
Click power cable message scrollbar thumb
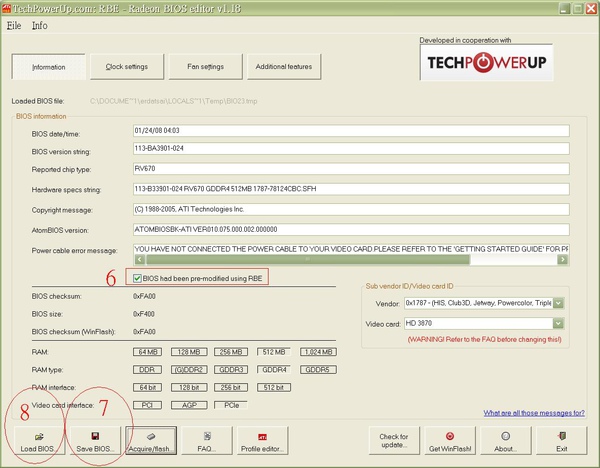click(307, 260)
